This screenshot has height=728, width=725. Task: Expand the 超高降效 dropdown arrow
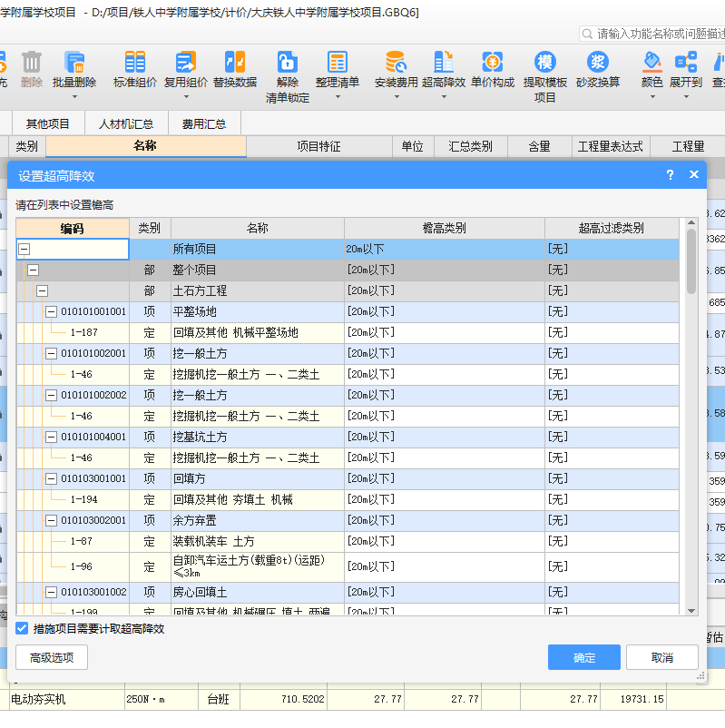point(444,97)
